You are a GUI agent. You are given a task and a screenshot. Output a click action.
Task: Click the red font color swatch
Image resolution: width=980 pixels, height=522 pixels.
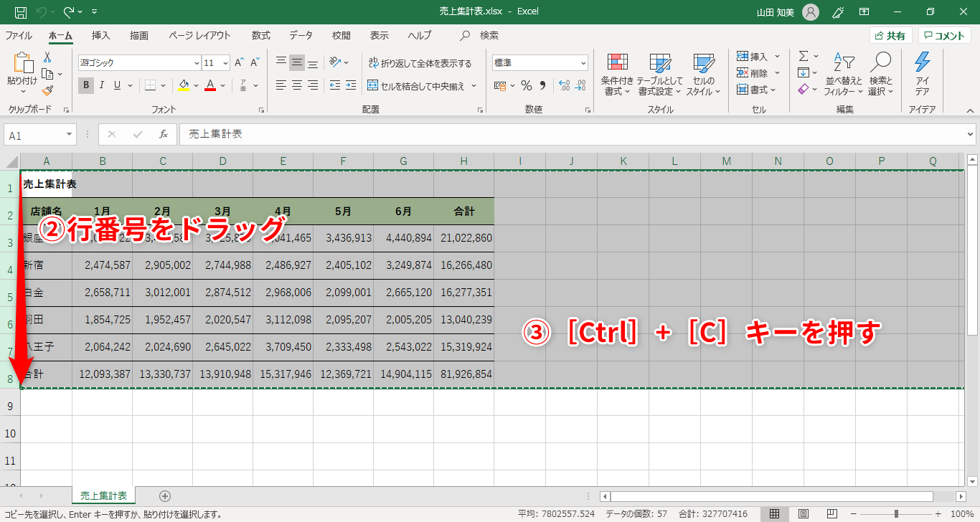point(210,85)
